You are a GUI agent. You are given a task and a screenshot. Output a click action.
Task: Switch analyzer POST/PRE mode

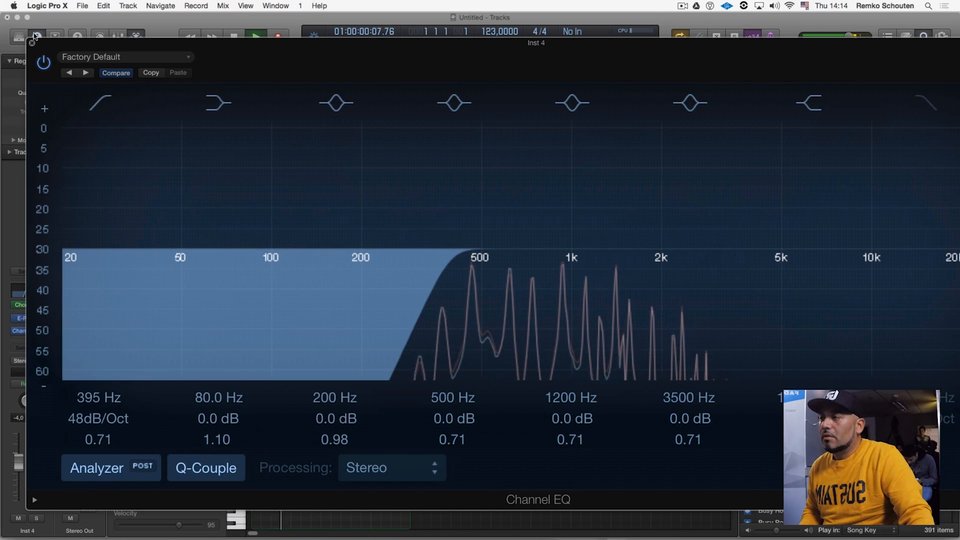coord(143,466)
